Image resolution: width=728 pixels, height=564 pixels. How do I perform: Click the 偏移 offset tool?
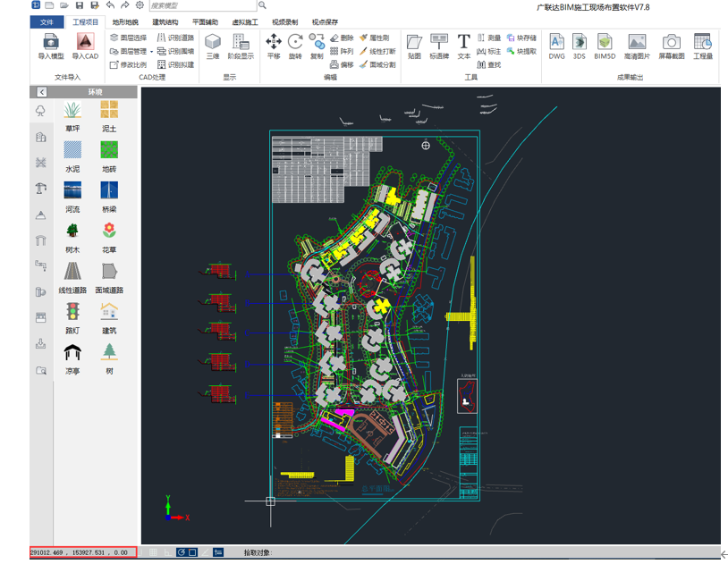(342, 64)
